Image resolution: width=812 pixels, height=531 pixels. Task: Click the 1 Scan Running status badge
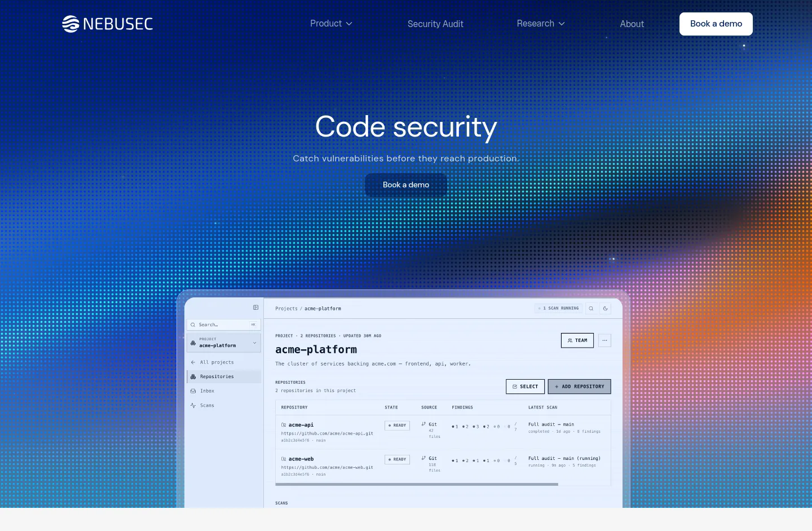pyautogui.click(x=558, y=309)
